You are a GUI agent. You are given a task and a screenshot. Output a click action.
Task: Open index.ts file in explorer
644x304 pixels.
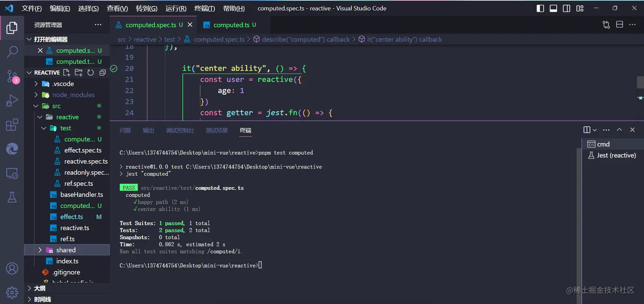67,261
